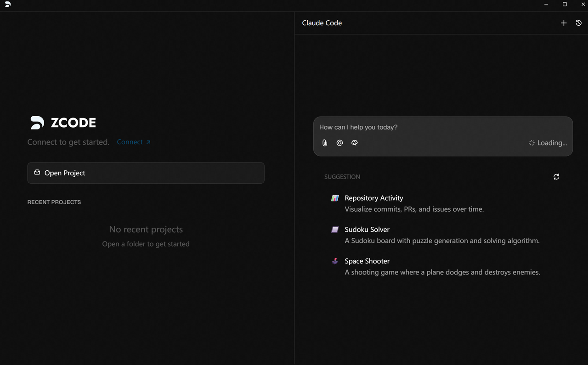Click the paperclip attach file icon

point(325,143)
